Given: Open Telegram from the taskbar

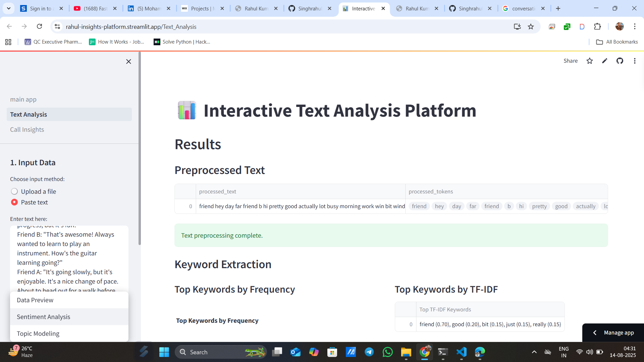Looking at the screenshot, I should (369, 352).
